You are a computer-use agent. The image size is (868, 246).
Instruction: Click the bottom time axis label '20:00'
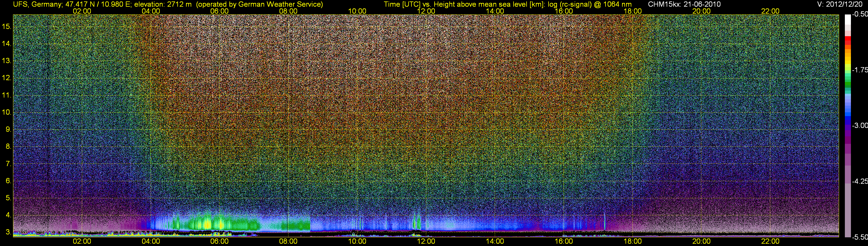point(702,241)
